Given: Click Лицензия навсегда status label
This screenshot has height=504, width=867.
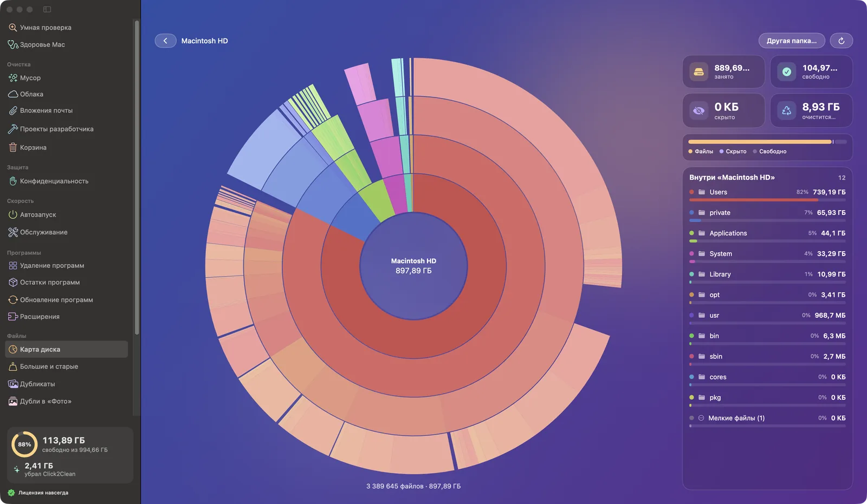Looking at the screenshot, I should pyautogui.click(x=43, y=493).
